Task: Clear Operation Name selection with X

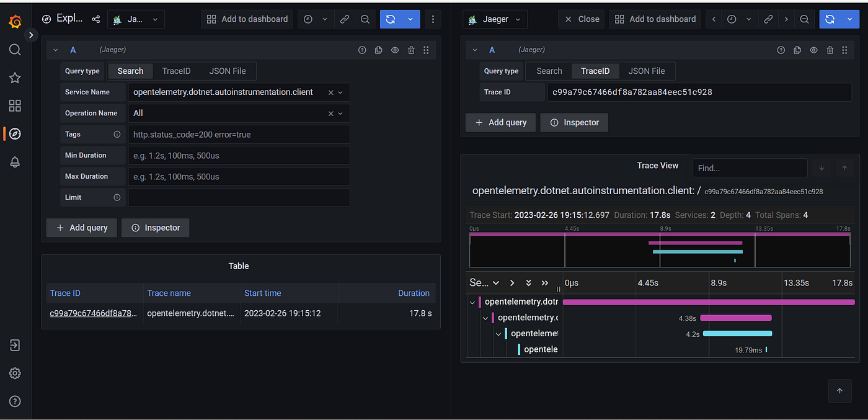Action: [x=330, y=114]
